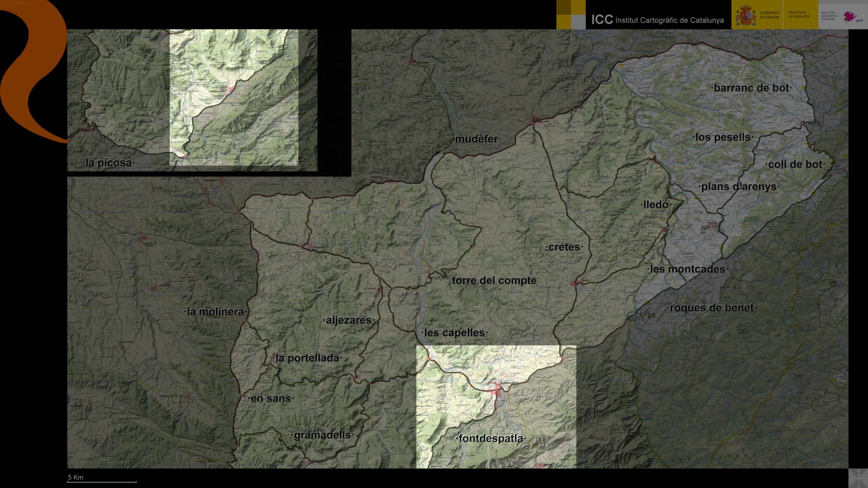Click the 'la picosa' inset label
The width and height of the screenshot is (868, 488).
(x=108, y=163)
